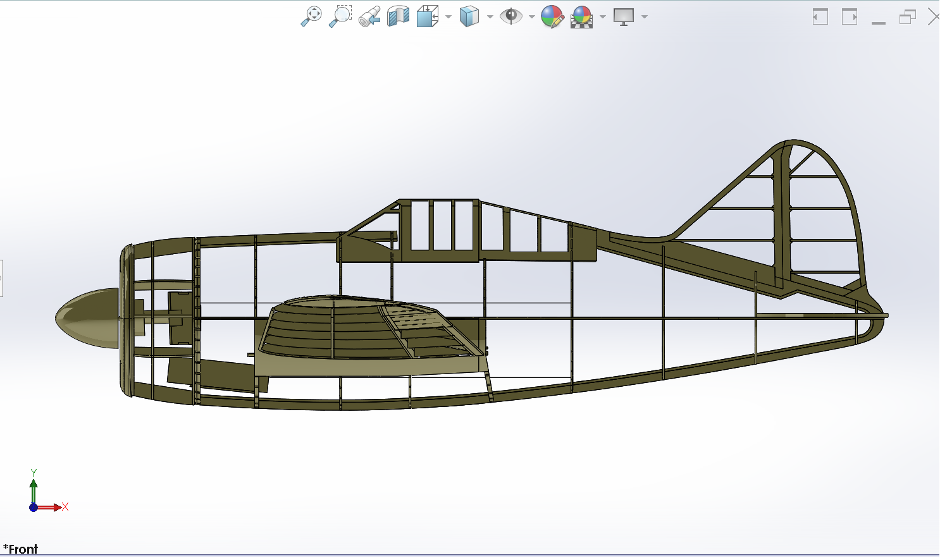Image resolution: width=940 pixels, height=560 pixels.
Task: Expand the Apply Scene dropdown arrow
Action: click(603, 16)
